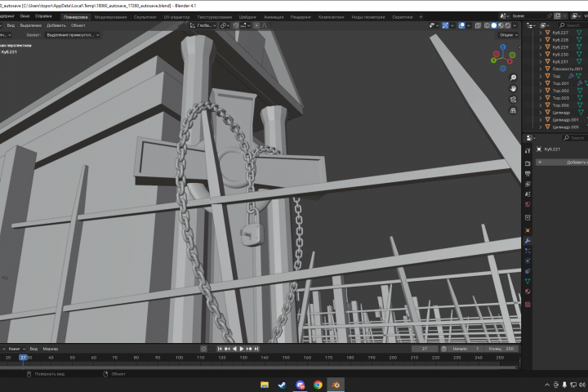Open Render properties camera tab icon

point(528,163)
